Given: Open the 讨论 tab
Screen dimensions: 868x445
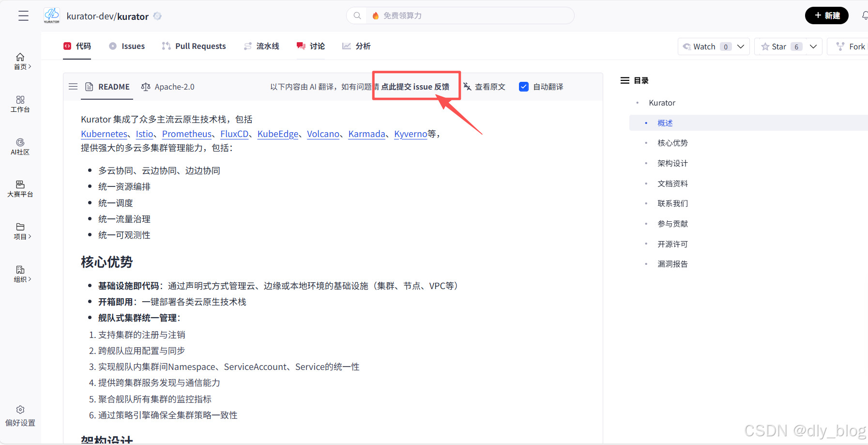Looking at the screenshot, I should [311, 46].
